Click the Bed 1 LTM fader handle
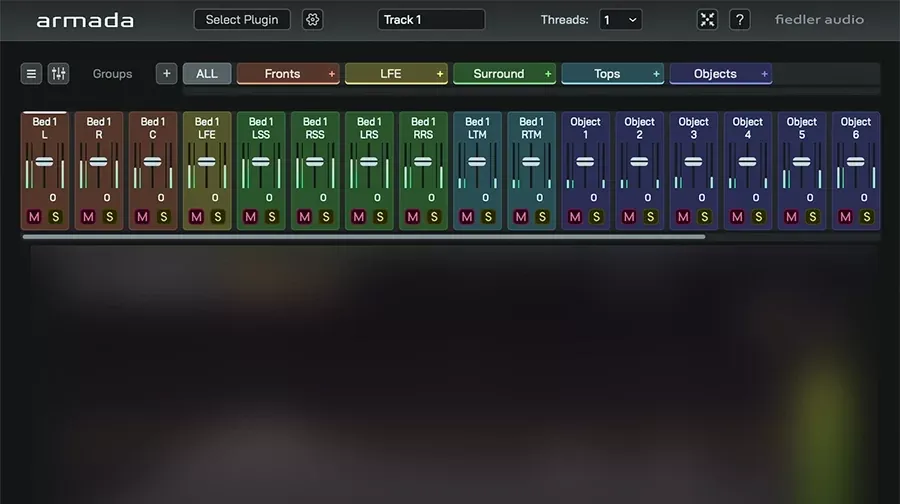The image size is (900, 504). [477, 162]
